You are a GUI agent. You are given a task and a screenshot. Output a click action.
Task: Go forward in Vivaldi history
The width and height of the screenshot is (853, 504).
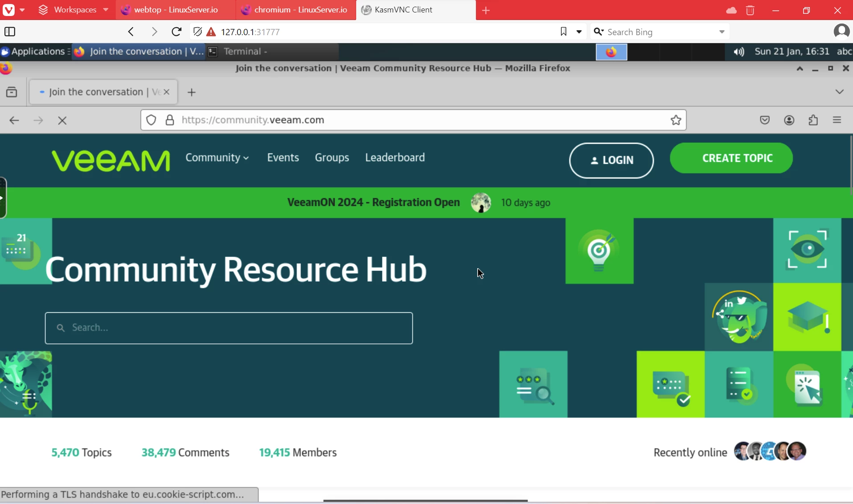click(x=154, y=32)
